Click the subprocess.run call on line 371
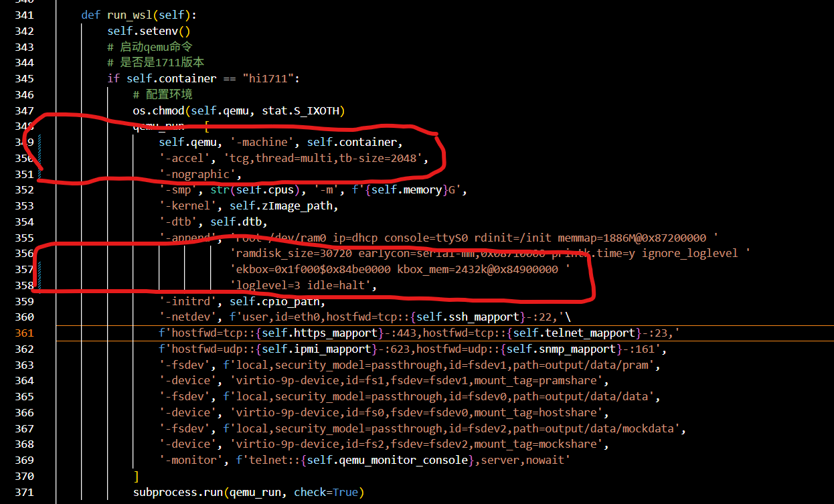 click(x=177, y=492)
